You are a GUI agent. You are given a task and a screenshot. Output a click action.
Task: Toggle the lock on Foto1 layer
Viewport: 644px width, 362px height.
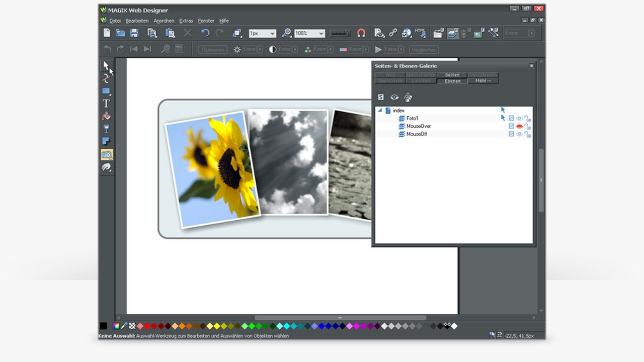pos(527,119)
